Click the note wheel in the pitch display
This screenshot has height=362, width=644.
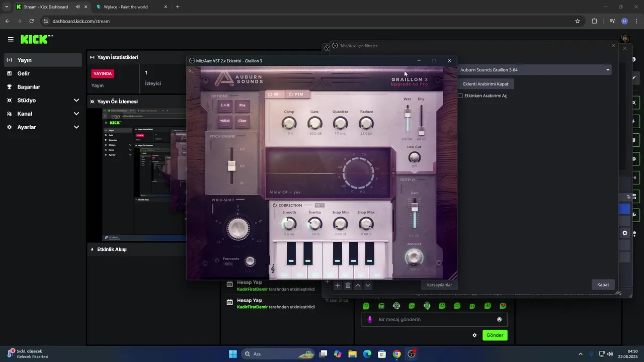359,172
